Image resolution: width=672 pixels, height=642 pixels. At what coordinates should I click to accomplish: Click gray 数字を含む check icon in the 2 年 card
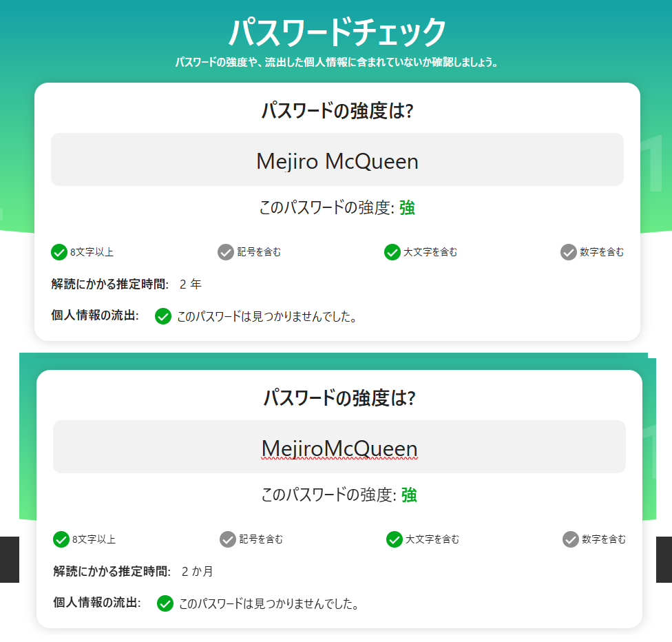pos(569,252)
